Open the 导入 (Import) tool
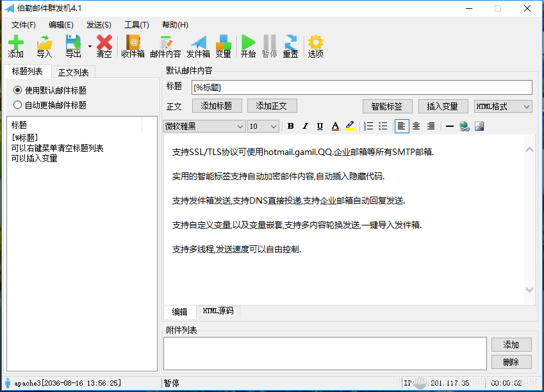Screen dimensions: 544x392 (x=43, y=45)
